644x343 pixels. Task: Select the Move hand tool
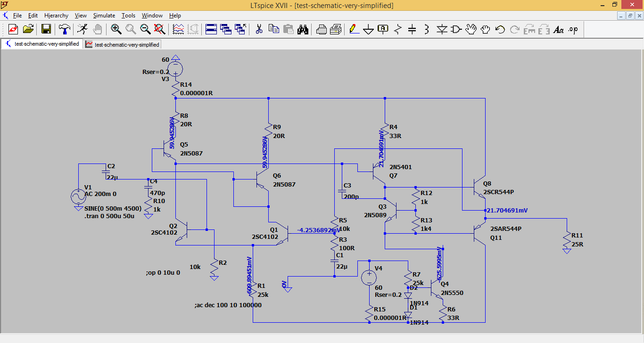[x=471, y=29]
